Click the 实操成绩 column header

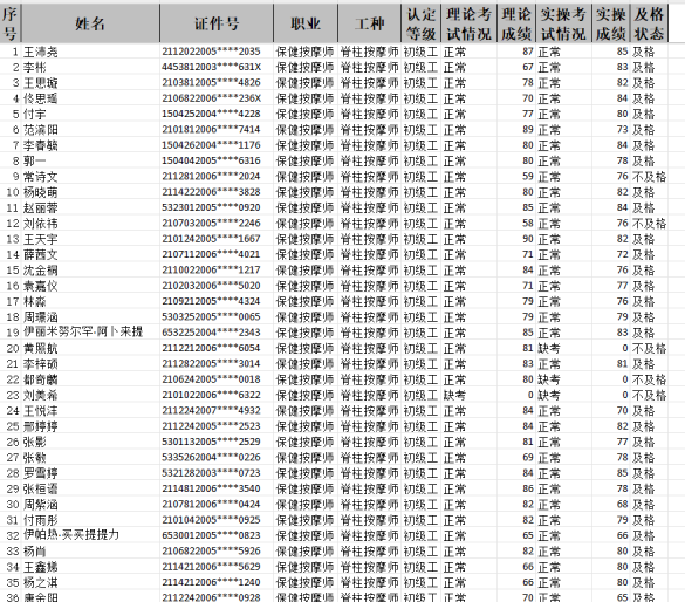coord(610,23)
